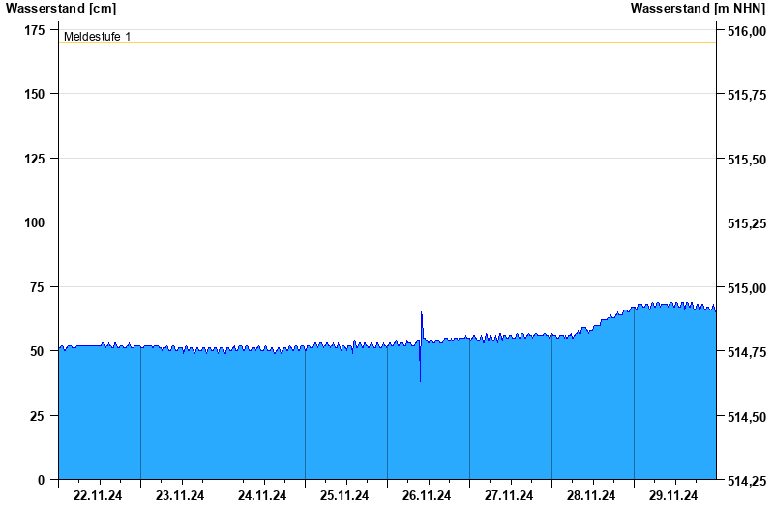Click the 28.11.24 date label

(x=591, y=496)
